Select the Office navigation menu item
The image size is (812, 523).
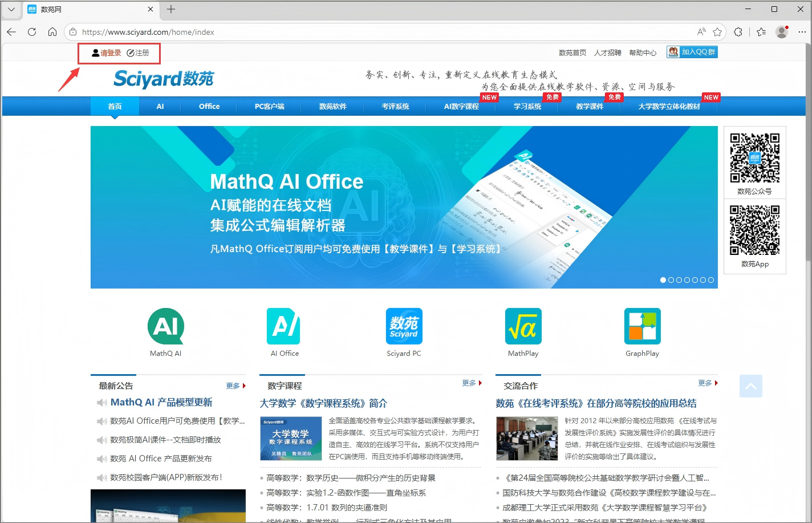209,106
